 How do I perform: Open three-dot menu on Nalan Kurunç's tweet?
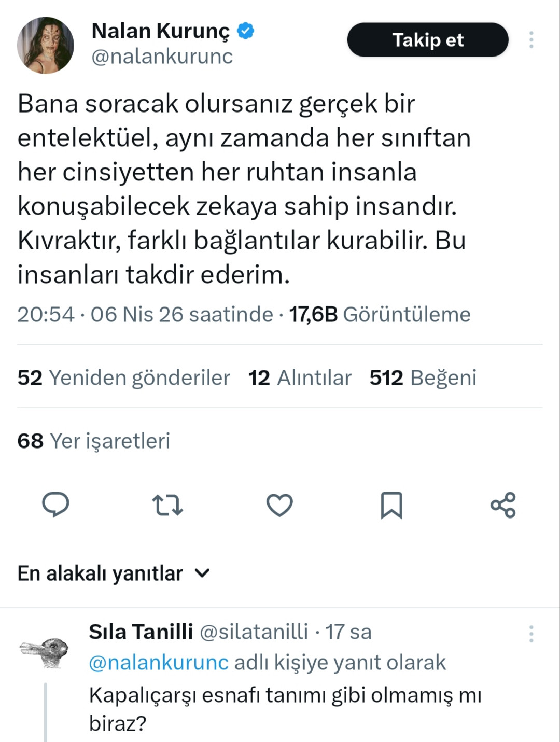click(x=531, y=40)
